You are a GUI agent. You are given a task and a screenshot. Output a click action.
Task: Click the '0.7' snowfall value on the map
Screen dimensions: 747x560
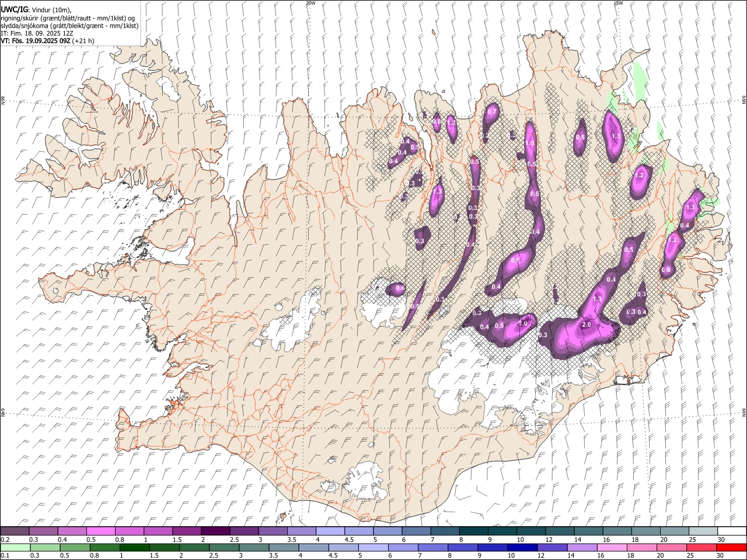(492, 111)
